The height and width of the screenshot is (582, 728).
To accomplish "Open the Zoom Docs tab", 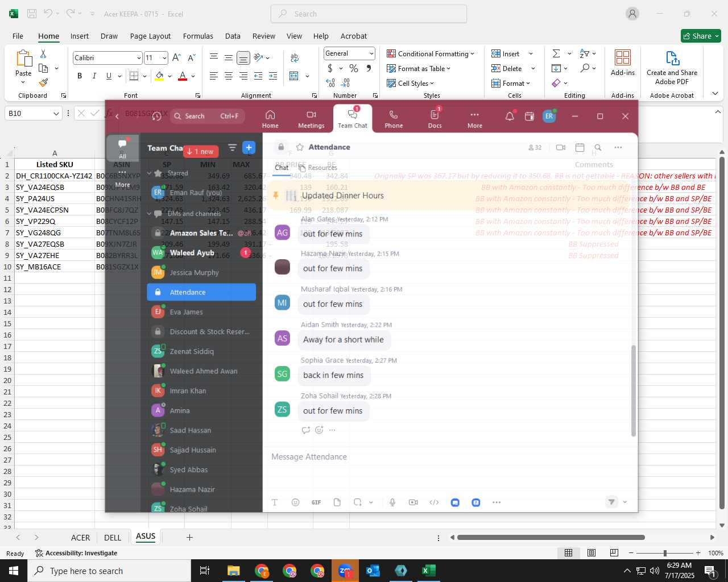I will (x=435, y=119).
